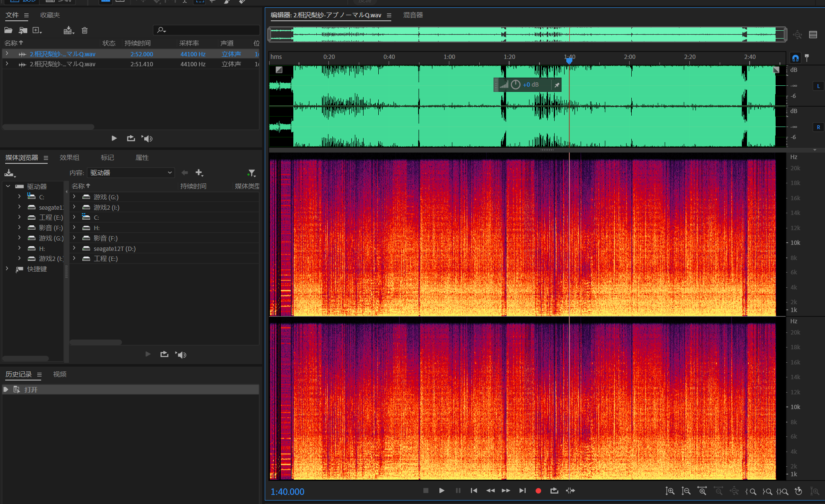Switch to the 视频 tab
Screen dimensions: 825x504
point(60,374)
